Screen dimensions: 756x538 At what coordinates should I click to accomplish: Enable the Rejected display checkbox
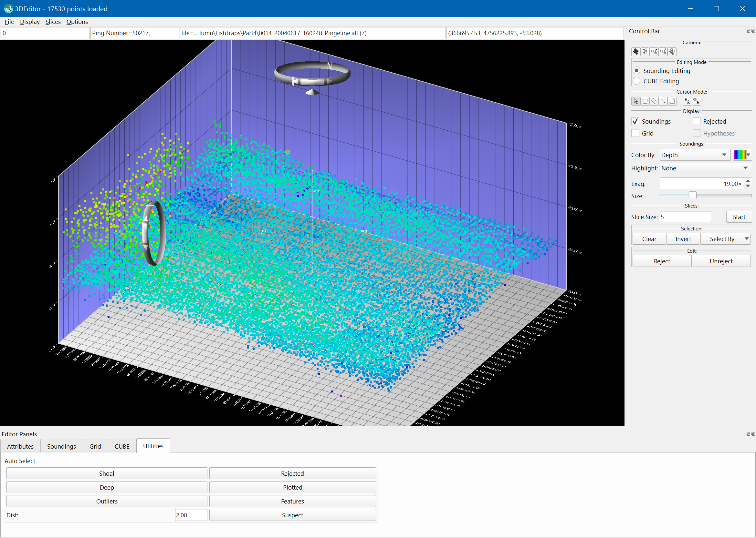coord(696,122)
